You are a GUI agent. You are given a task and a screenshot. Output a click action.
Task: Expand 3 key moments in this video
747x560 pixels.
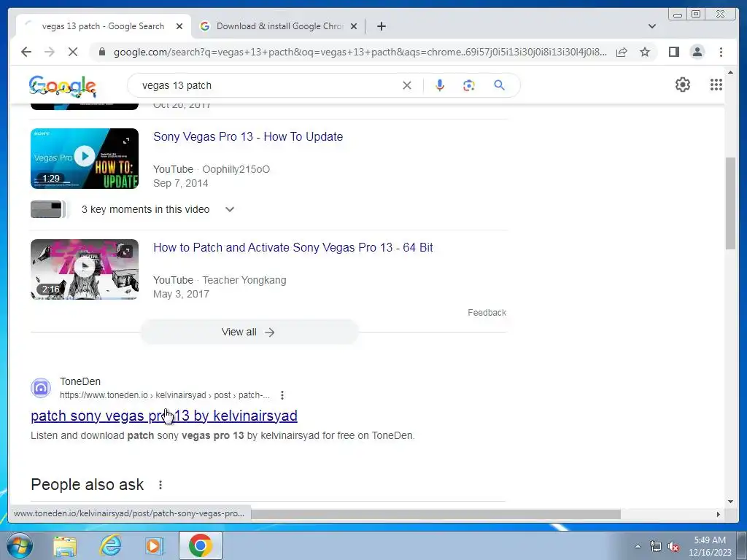[230, 209]
